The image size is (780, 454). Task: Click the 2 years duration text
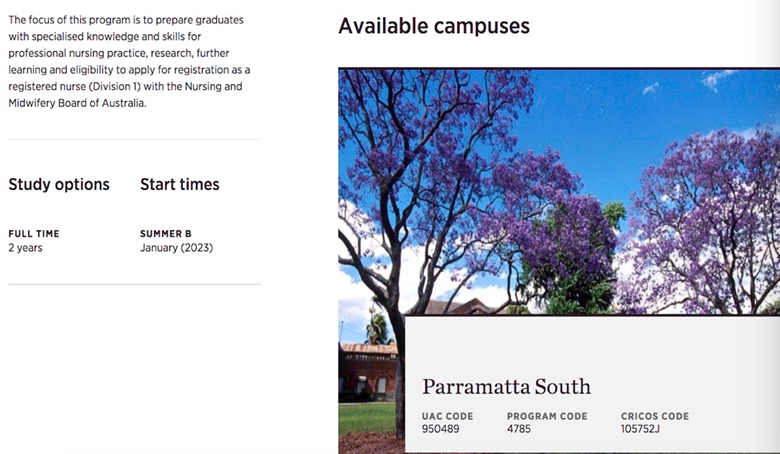tap(25, 248)
